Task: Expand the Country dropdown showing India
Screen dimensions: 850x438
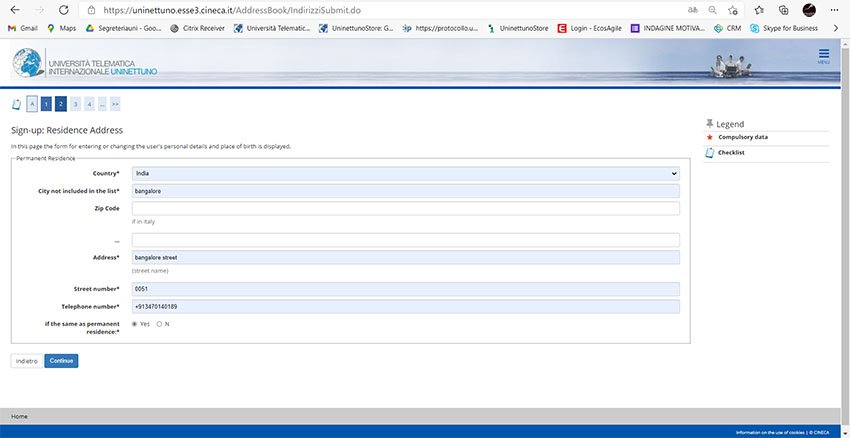Action: coord(405,173)
